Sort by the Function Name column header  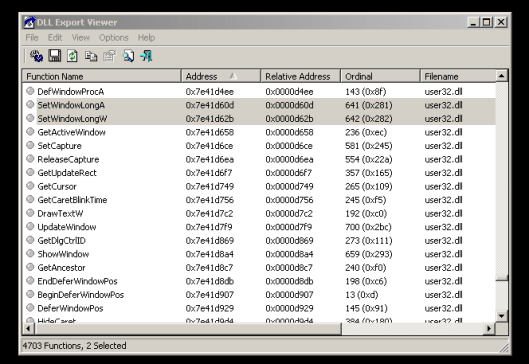point(102,76)
